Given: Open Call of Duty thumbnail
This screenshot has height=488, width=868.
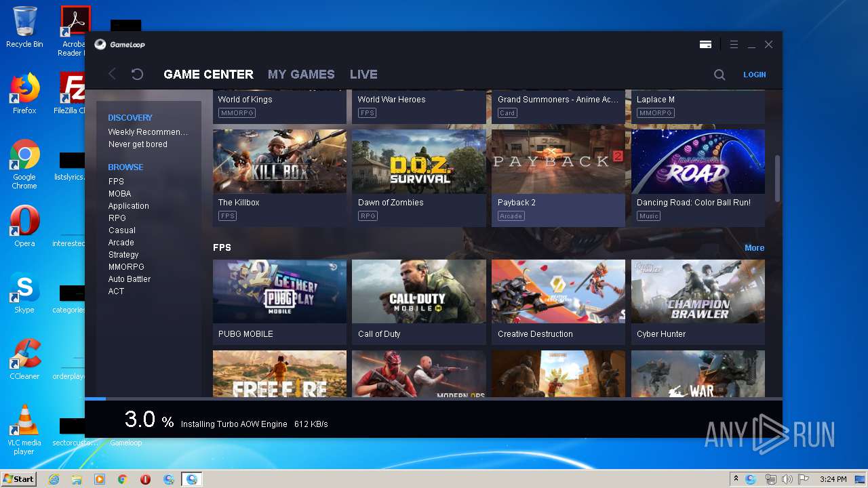Looking at the screenshot, I should click(419, 291).
